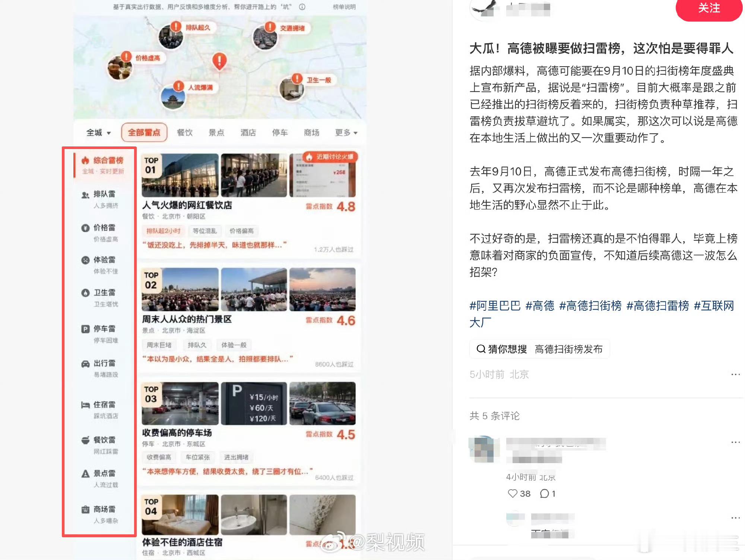Click the 停车雷 parking icon
The height and width of the screenshot is (560, 745).
[x=85, y=329]
